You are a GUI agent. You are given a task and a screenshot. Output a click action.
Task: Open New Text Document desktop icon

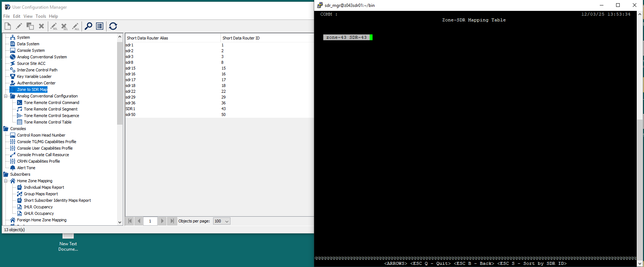click(68, 242)
